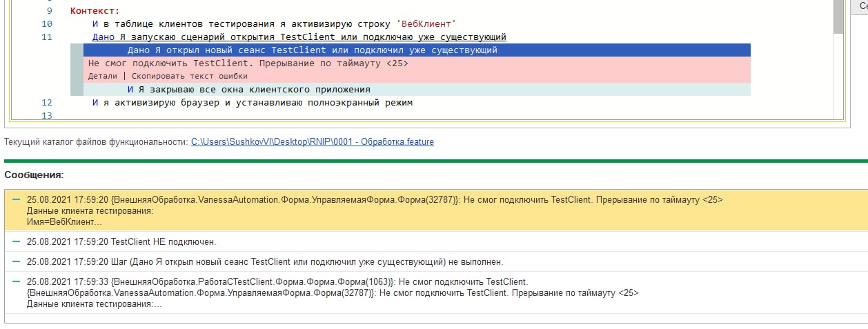Image resolution: width=868 pixels, height=329 pixels.
Task: Collapse the 'Шаг ... не выполнен.' message
Action: (x=17, y=261)
